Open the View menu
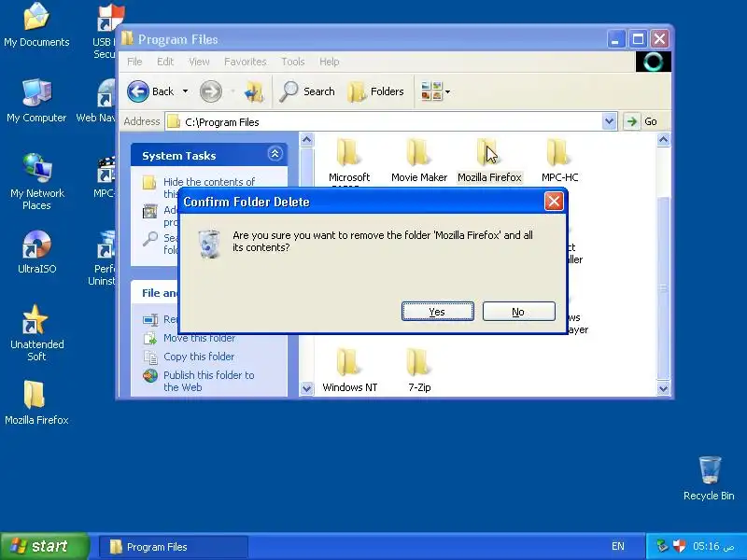This screenshot has width=747, height=560. coord(199,62)
